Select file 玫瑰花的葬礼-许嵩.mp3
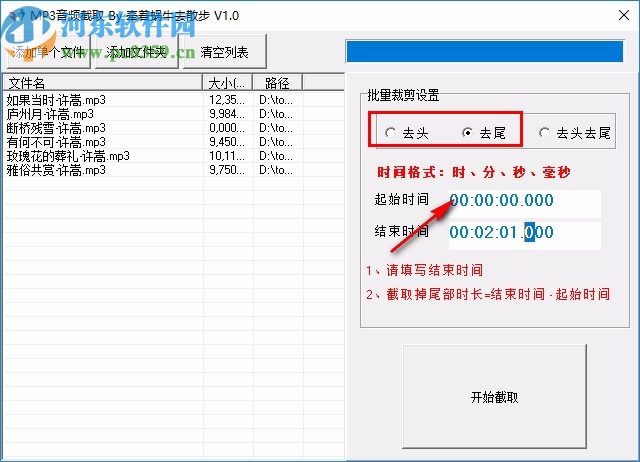 point(68,156)
